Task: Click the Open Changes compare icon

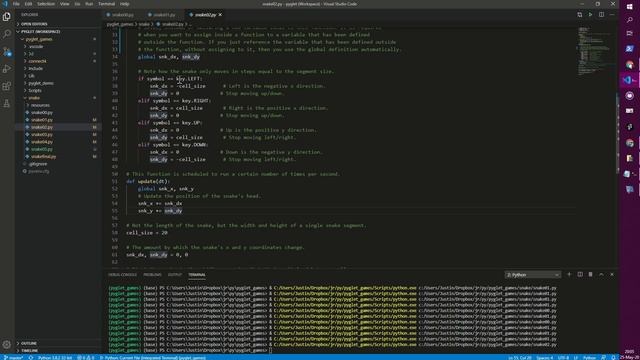Action: coord(580,15)
